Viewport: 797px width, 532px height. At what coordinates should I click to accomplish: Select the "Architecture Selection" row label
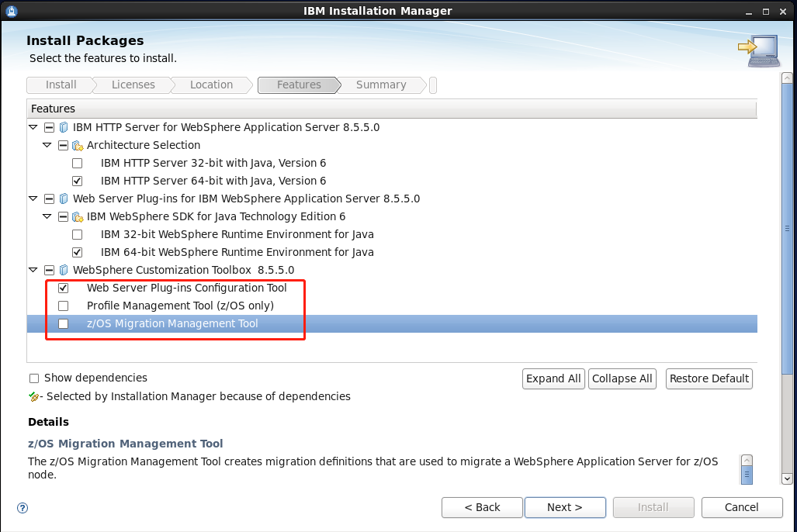point(144,145)
